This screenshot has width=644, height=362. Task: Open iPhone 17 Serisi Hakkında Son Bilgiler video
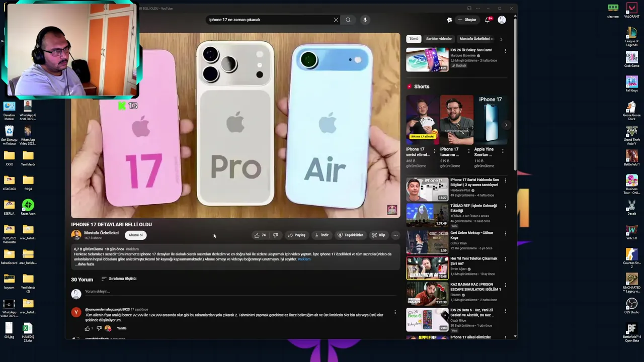427,190
